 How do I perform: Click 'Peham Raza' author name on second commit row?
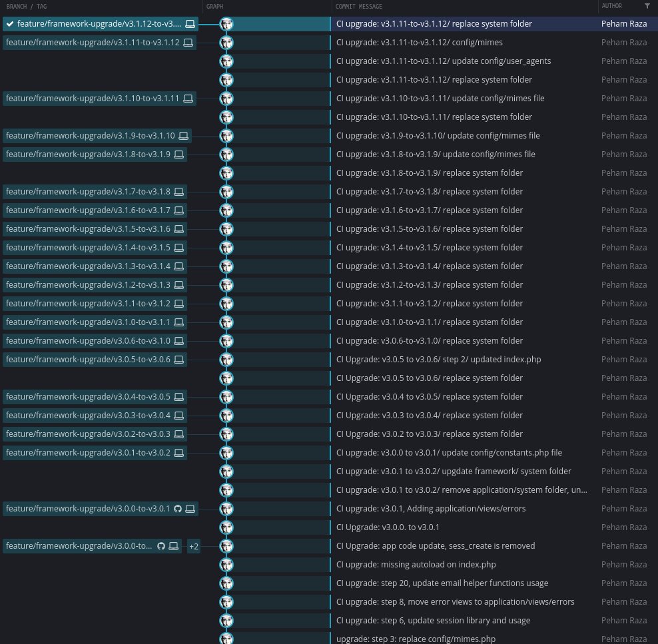tap(624, 42)
